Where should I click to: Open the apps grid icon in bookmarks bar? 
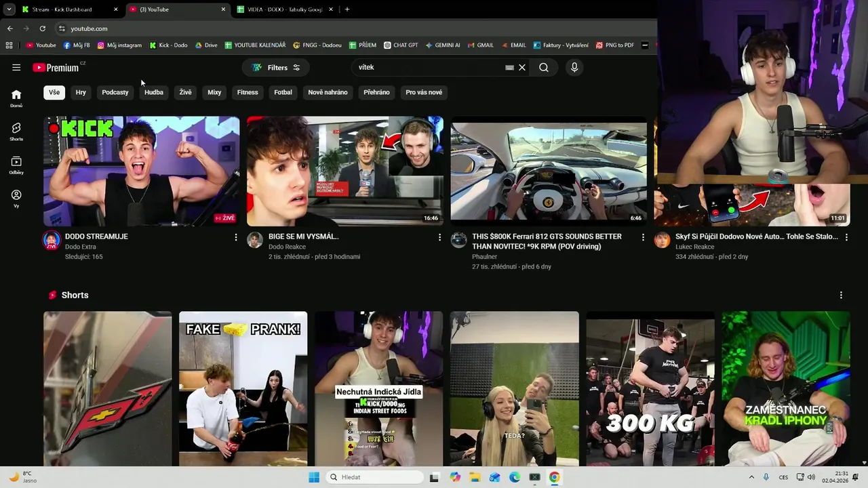(x=9, y=45)
